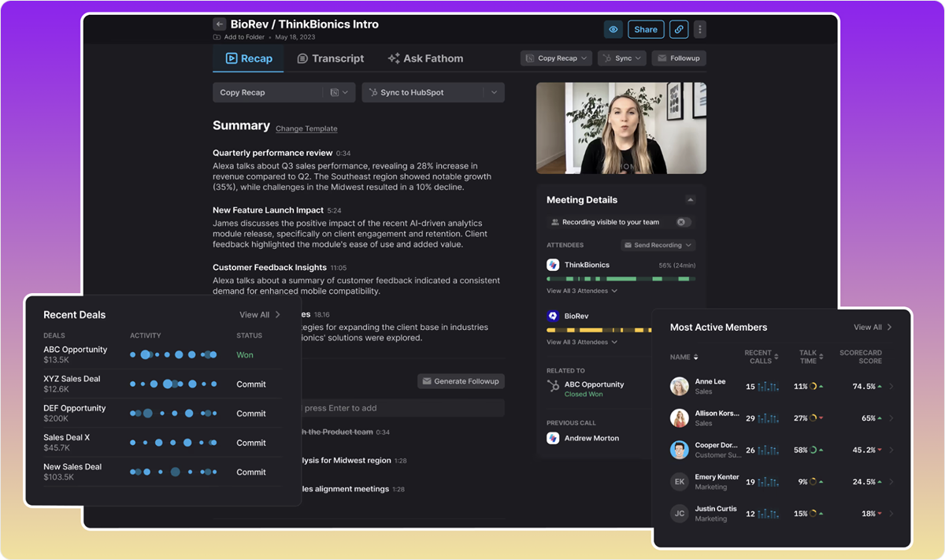Click View All in Most Active Members card
The height and width of the screenshot is (560, 945).
(873, 327)
